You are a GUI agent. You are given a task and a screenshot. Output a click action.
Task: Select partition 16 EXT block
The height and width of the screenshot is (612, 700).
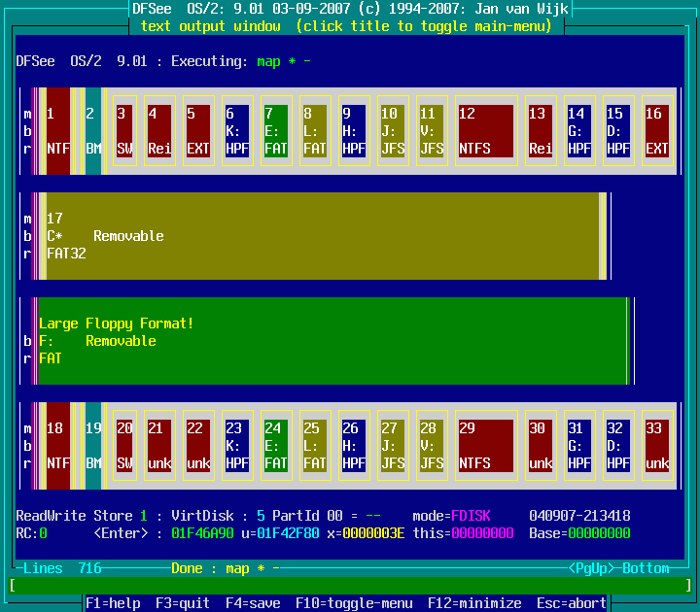pyautogui.click(x=657, y=131)
